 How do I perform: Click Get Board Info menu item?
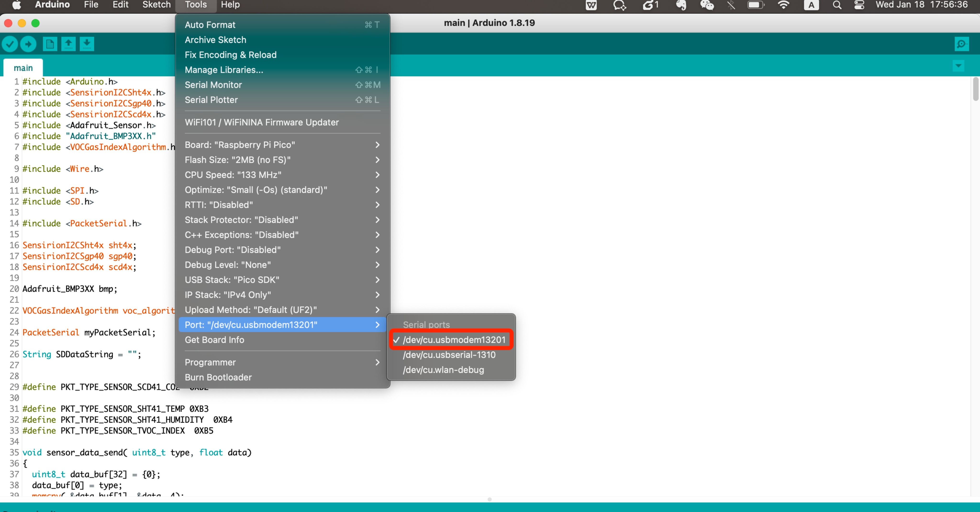pos(282,340)
